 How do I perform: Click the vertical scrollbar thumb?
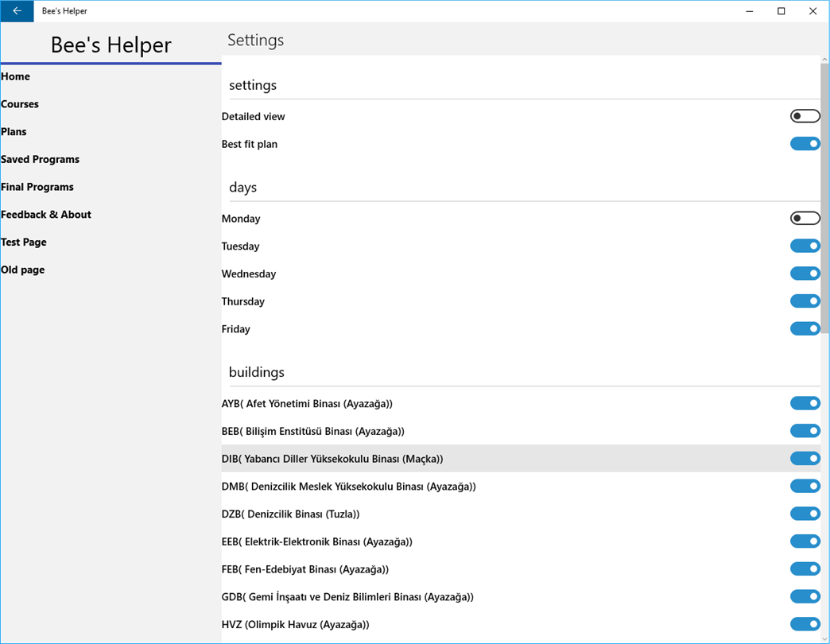[824, 199]
